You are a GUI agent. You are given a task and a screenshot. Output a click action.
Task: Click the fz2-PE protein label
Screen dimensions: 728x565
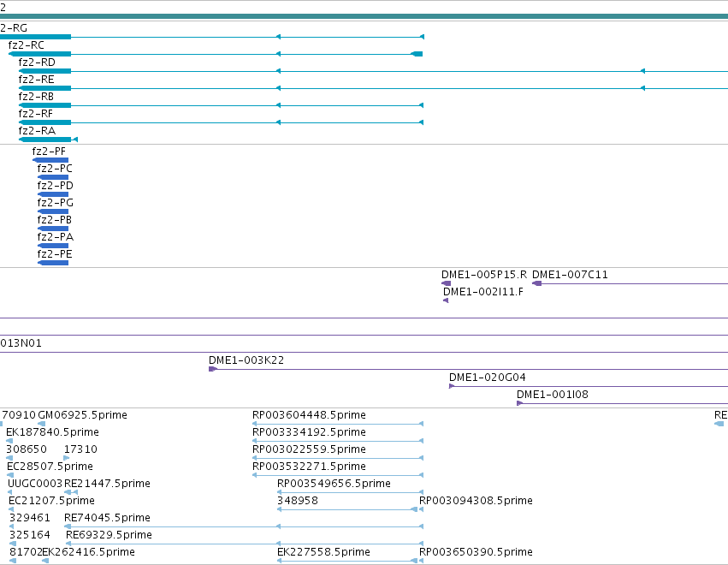tap(55, 254)
